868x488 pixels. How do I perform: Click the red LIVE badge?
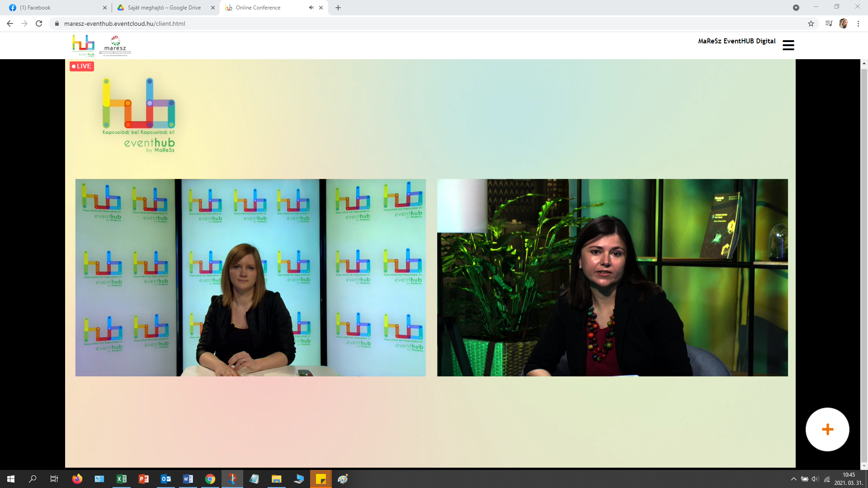(x=82, y=66)
